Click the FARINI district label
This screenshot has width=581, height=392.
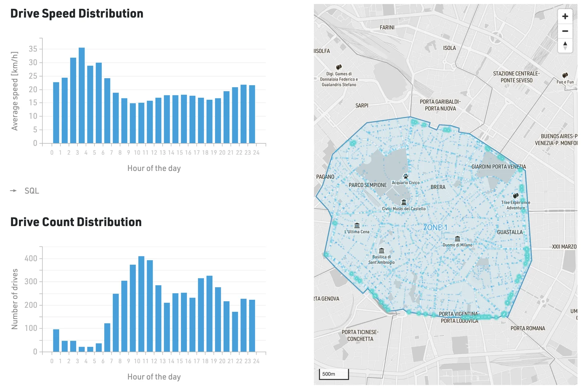coord(387,28)
